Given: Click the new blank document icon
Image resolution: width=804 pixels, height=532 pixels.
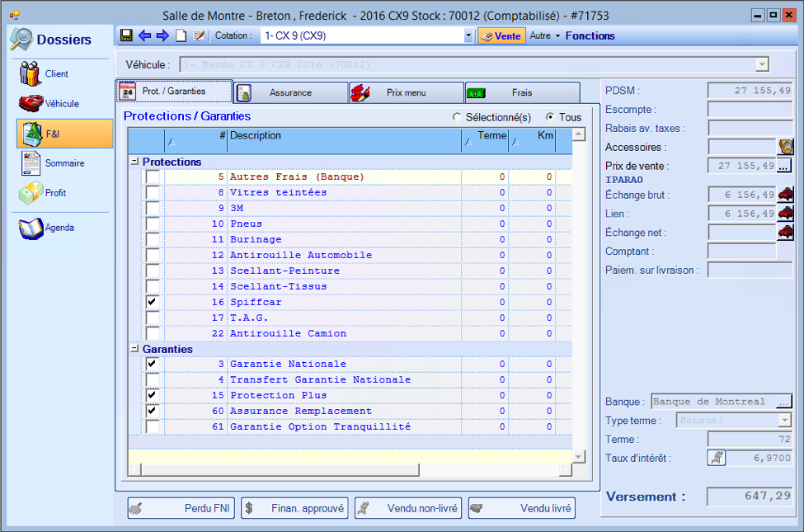Looking at the screenshot, I should [x=181, y=35].
